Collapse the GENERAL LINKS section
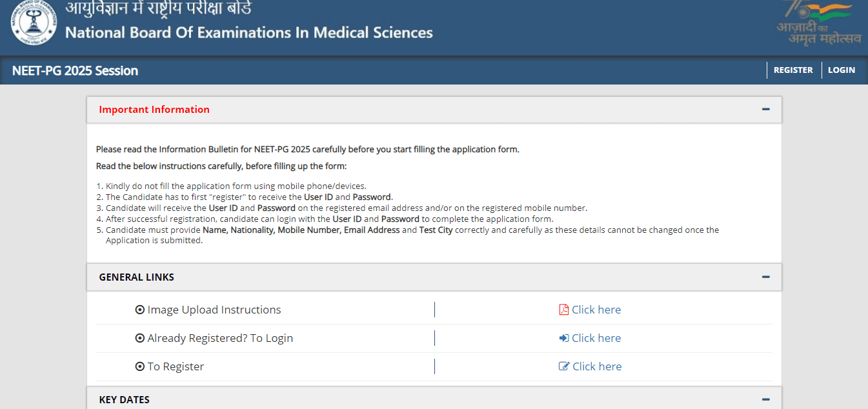Image resolution: width=868 pixels, height=409 pixels. [x=766, y=277]
